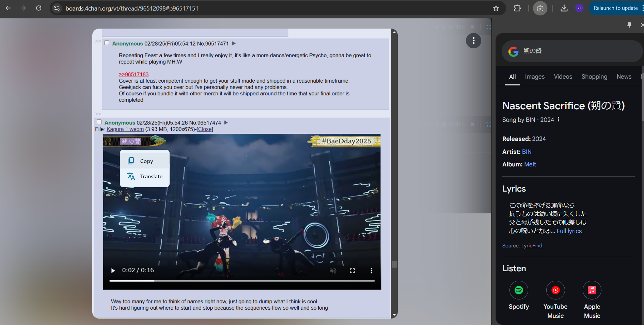Click the scroll down arrow of thread
This screenshot has width=644, height=325.
coord(394,315)
